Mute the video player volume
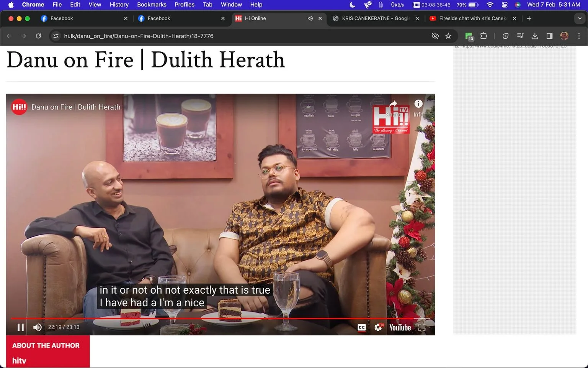The width and height of the screenshot is (588, 368). (37, 327)
